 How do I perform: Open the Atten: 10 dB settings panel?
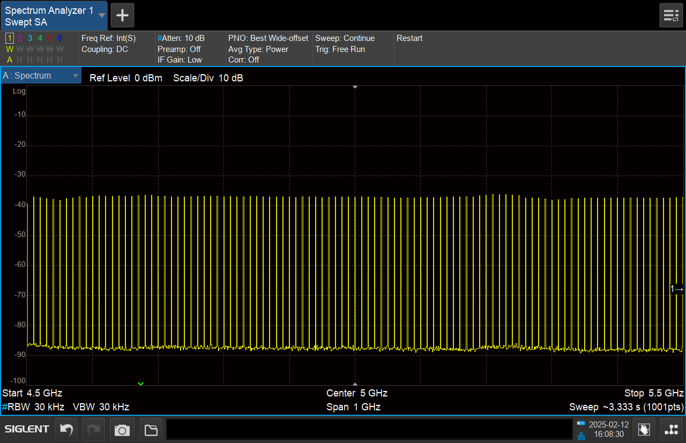[181, 38]
